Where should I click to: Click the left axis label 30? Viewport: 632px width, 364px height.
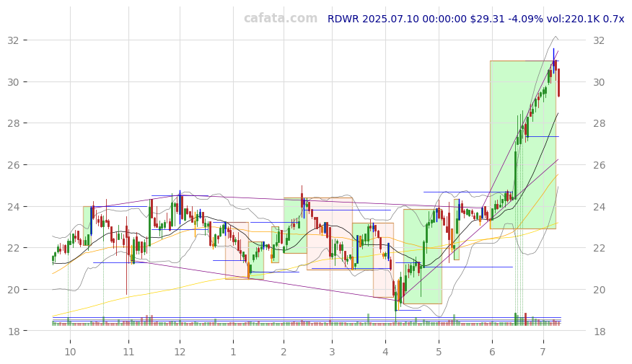pyautogui.click(x=13, y=82)
